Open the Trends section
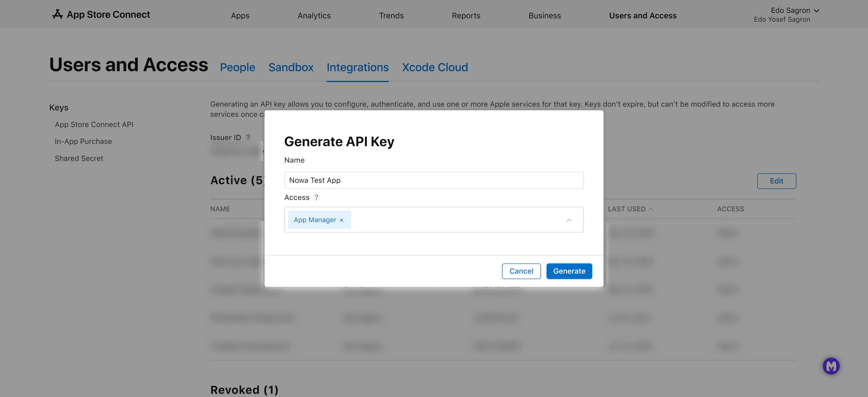Image resolution: width=868 pixels, height=397 pixels. tap(391, 16)
